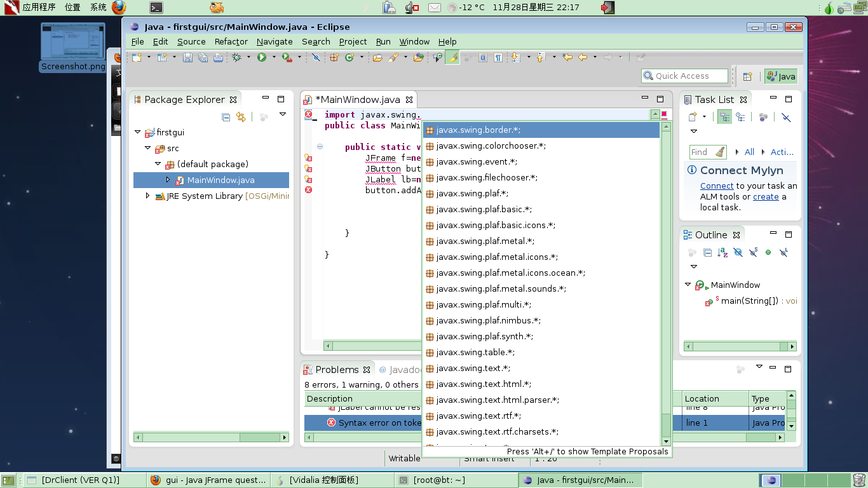This screenshot has width=868, height=488.
Task: Run the program with green play icon
Action: coord(261,57)
